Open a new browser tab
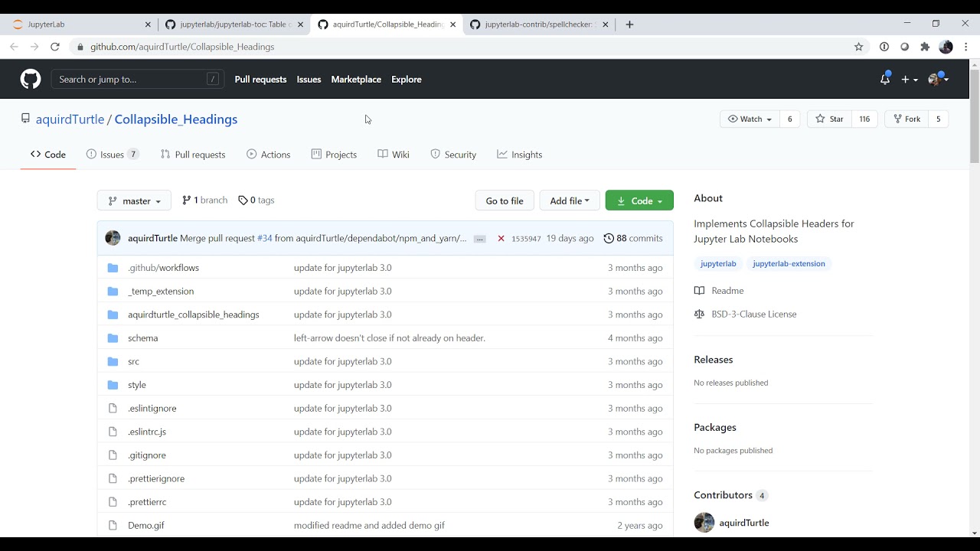This screenshot has height=551, width=980. coord(629,24)
